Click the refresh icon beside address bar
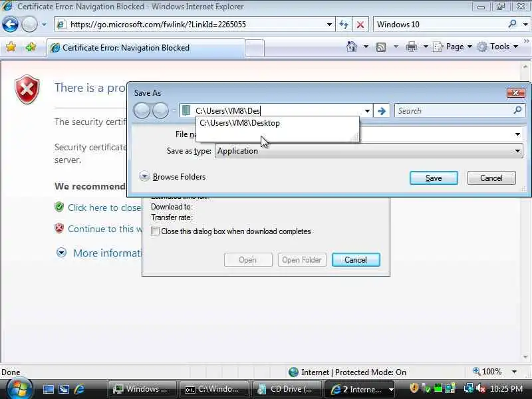This screenshot has width=532, height=399. (344, 25)
